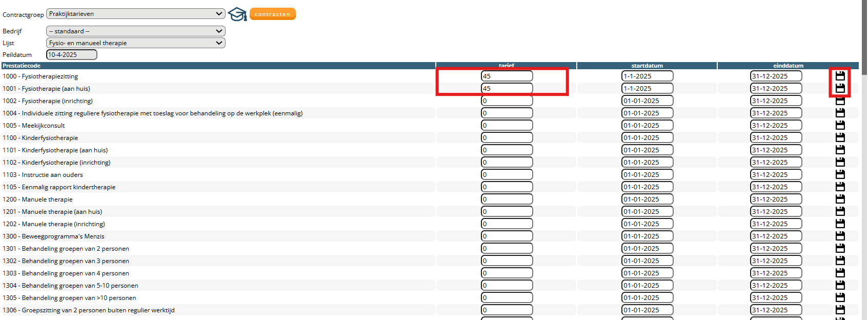This screenshot has width=868, height=320.
Task: Save the 1100 Kinderfysiotherapie tariff row
Action: click(x=840, y=137)
